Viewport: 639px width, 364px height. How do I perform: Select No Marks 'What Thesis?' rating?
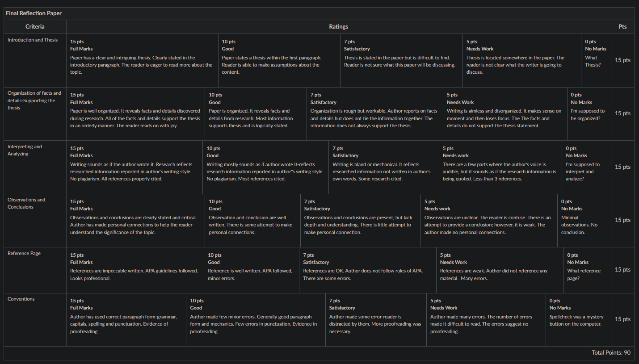coord(596,60)
